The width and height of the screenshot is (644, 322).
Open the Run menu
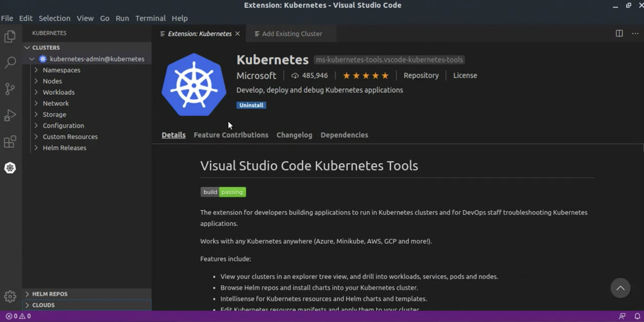[122, 18]
